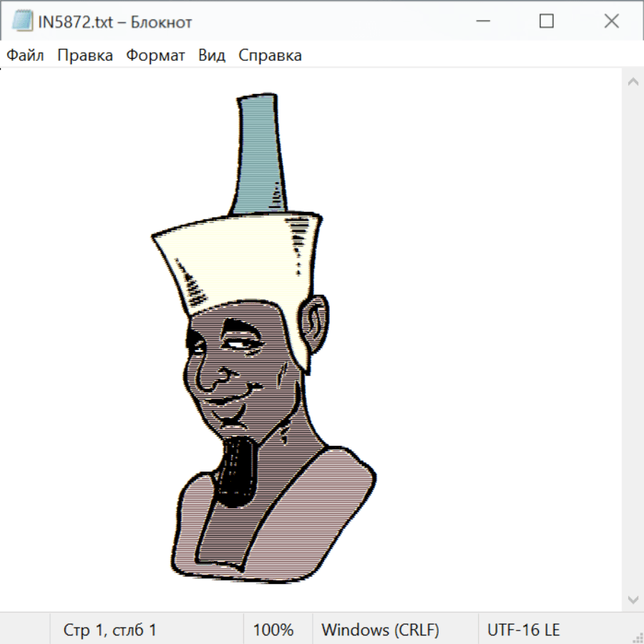Click the resize grip in the window corner

637,637
